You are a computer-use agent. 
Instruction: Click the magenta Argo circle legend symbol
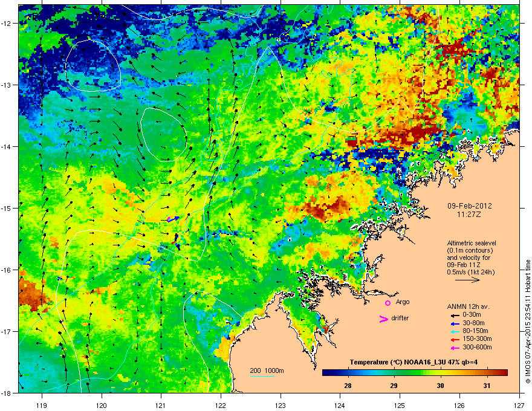coord(388,303)
